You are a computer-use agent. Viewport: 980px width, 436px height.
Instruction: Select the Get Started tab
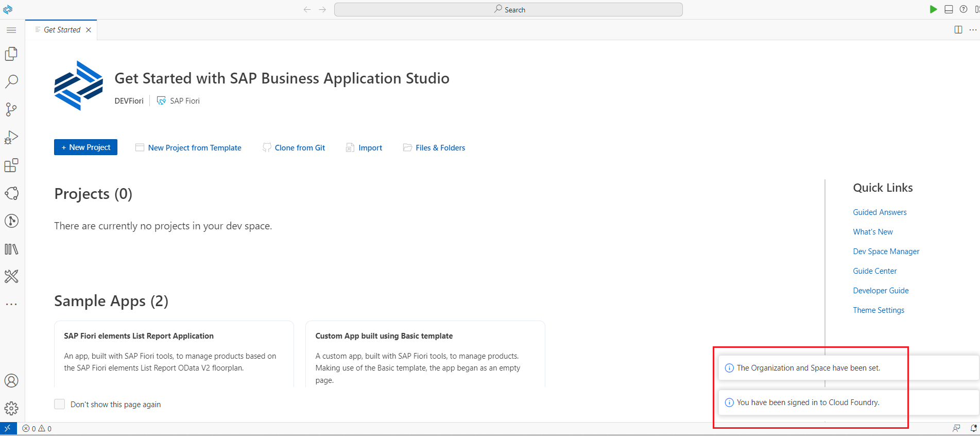coord(62,30)
